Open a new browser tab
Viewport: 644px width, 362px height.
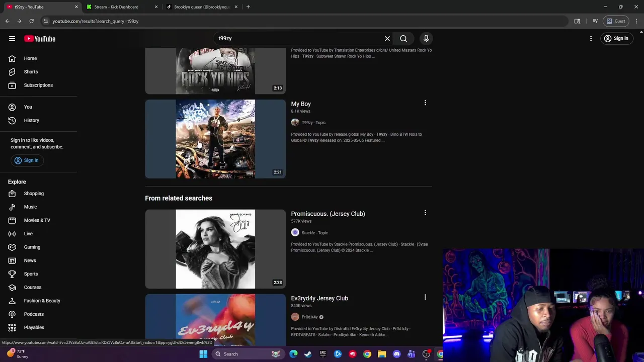(248, 7)
